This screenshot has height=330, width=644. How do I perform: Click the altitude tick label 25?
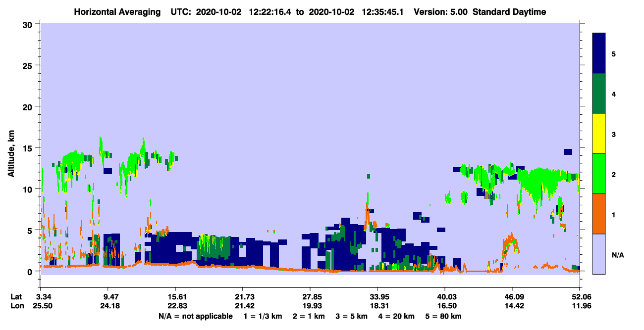coord(29,65)
